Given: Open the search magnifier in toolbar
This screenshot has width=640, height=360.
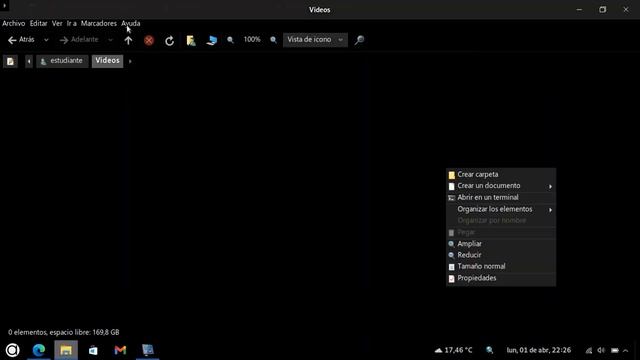Looking at the screenshot, I should [359, 40].
